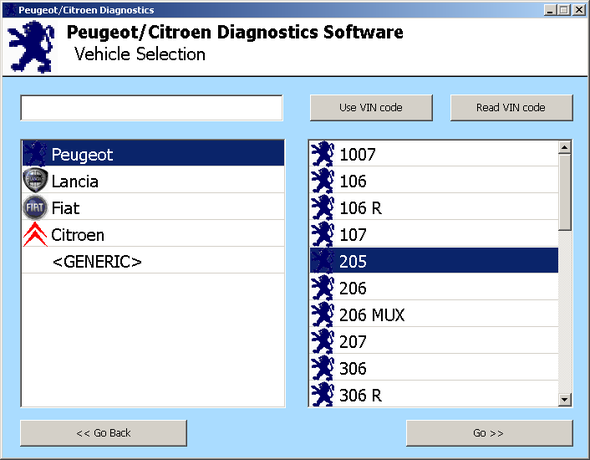The height and width of the screenshot is (460, 590).
Task: Click model list scrollbar down arrow
Action: (x=565, y=399)
